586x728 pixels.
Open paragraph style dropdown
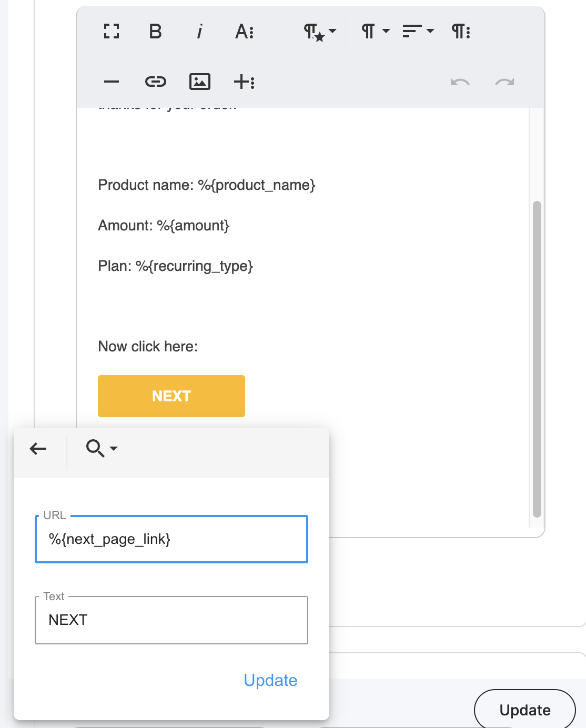tap(320, 32)
